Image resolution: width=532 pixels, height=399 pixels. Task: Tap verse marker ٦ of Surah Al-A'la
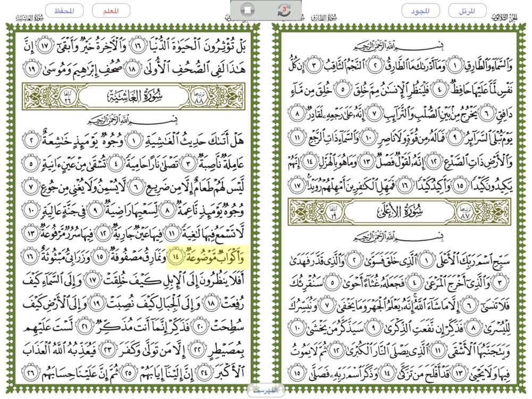click(469, 306)
